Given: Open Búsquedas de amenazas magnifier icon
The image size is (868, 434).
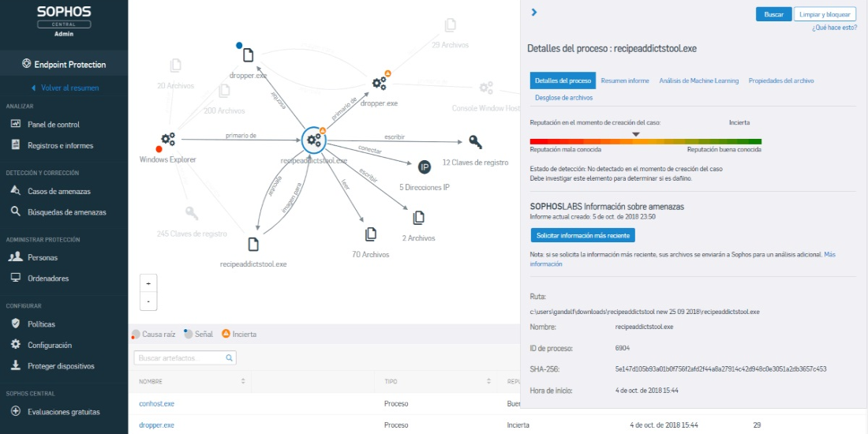Looking at the screenshot, I should click(16, 212).
